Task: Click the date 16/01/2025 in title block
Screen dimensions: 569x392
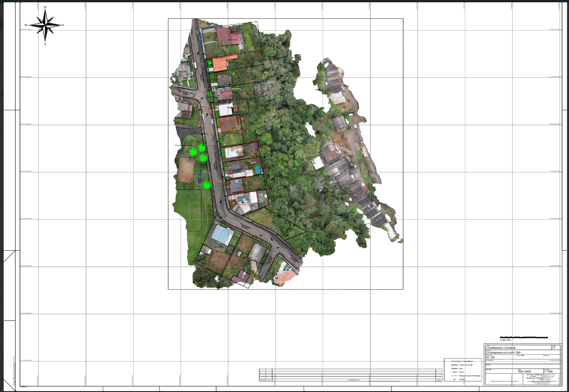Action: click(525, 371)
